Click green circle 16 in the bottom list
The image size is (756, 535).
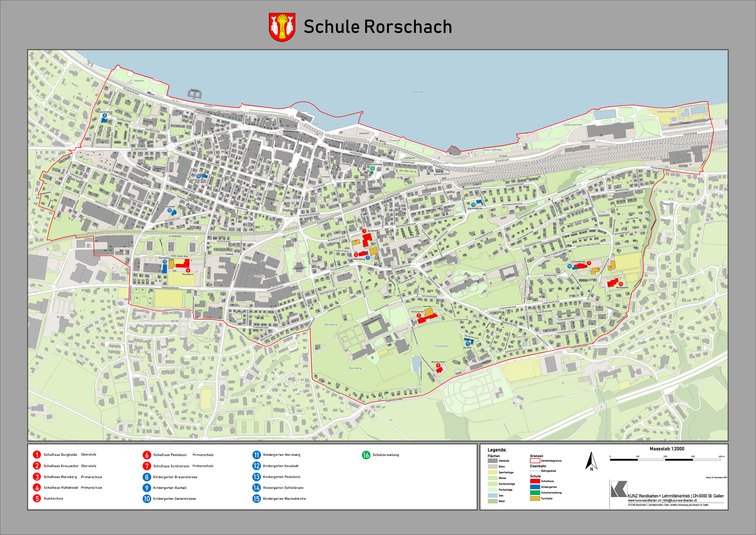coord(366,455)
